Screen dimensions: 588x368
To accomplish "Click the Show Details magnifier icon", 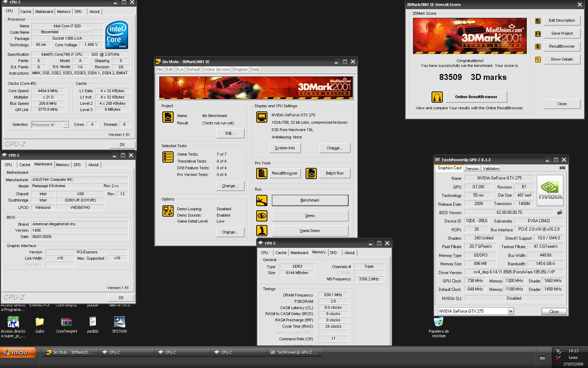I will (x=538, y=60).
